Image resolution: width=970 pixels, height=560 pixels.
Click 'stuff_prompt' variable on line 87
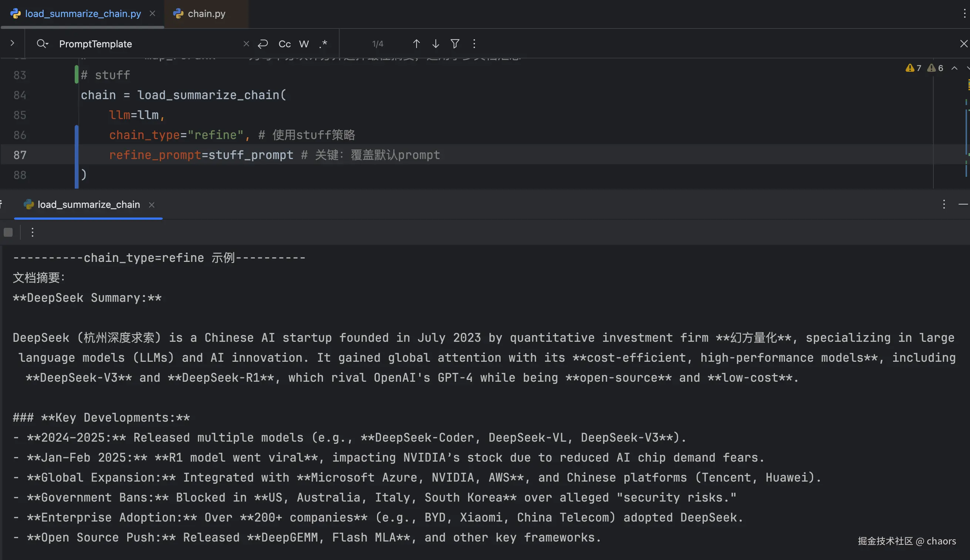point(251,155)
